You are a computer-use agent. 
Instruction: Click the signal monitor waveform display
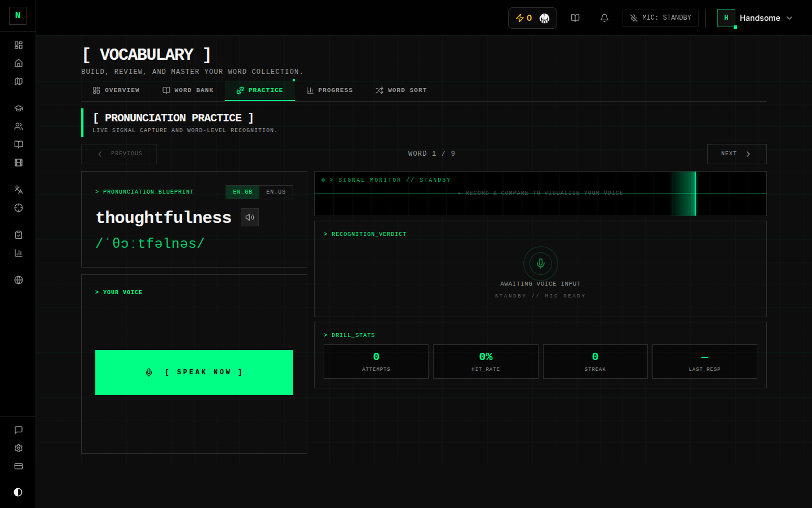[540, 194]
